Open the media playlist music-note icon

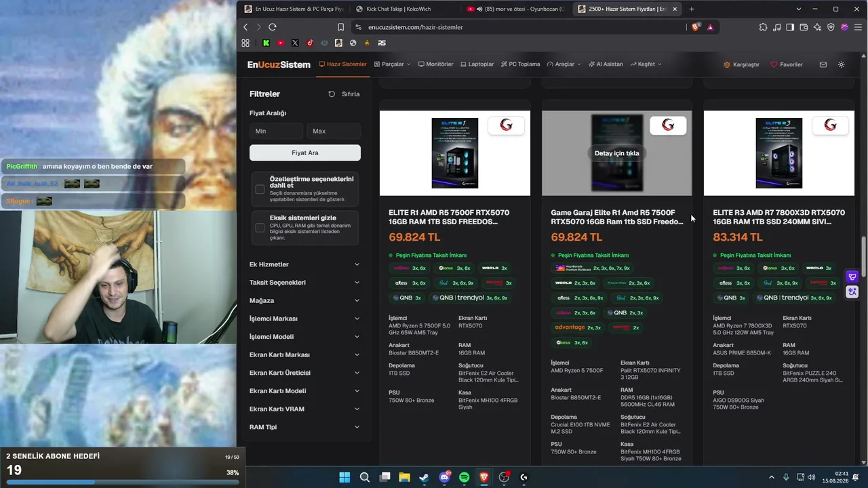click(x=777, y=27)
